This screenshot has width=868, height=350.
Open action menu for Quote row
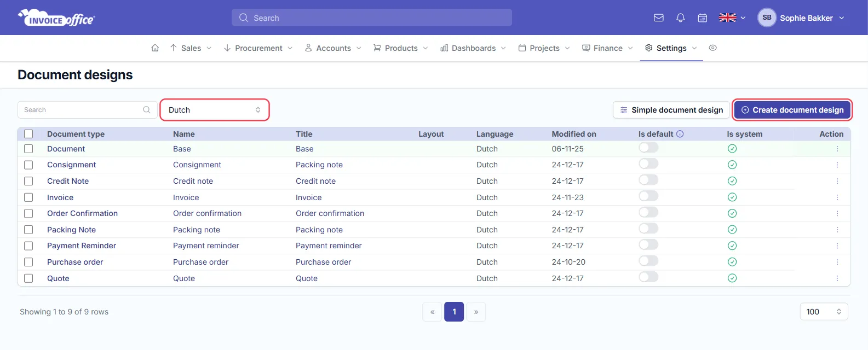(837, 278)
